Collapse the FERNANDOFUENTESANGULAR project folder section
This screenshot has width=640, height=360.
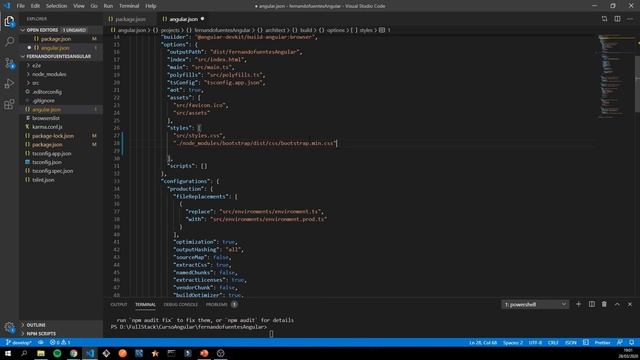point(61,56)
